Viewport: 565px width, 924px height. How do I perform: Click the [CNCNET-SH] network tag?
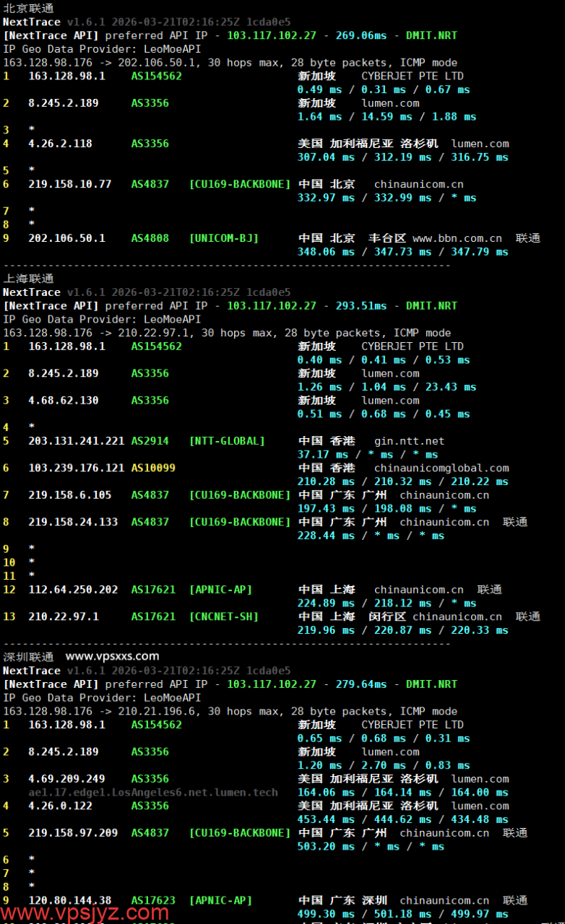[224, 616]
